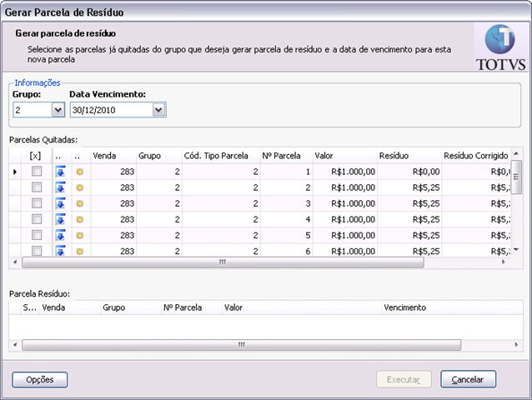Click the Parcelas Quitadas horizontal scrollbar thumb
Image resolution: width=532 pixels, height=400 pixels.
(223, 262)
